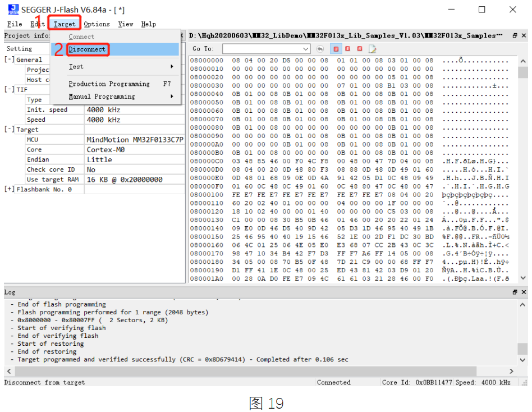Select the Core value Cortex-M0
Image resolution: width=532 pixels, height=412 pixels.
click(135, 150)
